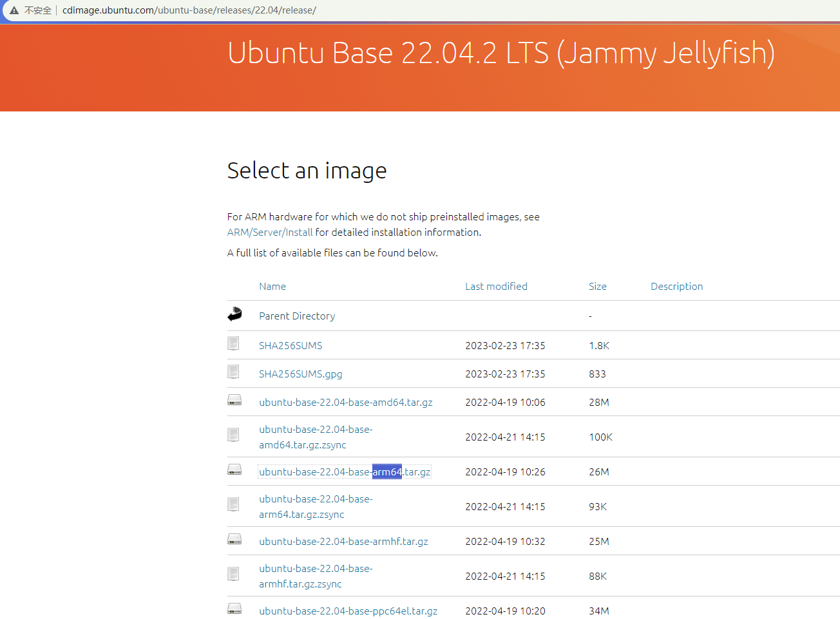The height and width of the screenshot is (619, 840).
Task: Click the armhf.tar.gz disk icon
Action: tap(234, 539)
